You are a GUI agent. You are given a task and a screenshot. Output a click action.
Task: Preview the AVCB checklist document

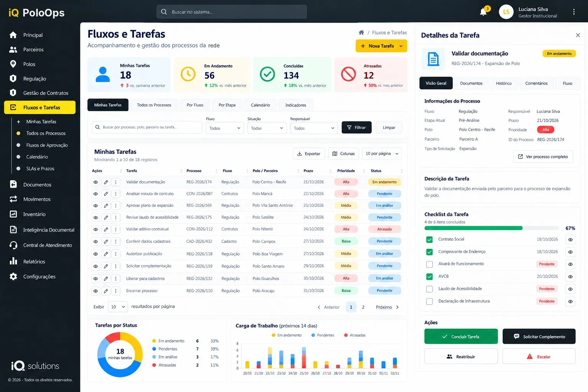pyautogui.click(x=570, y=277)
